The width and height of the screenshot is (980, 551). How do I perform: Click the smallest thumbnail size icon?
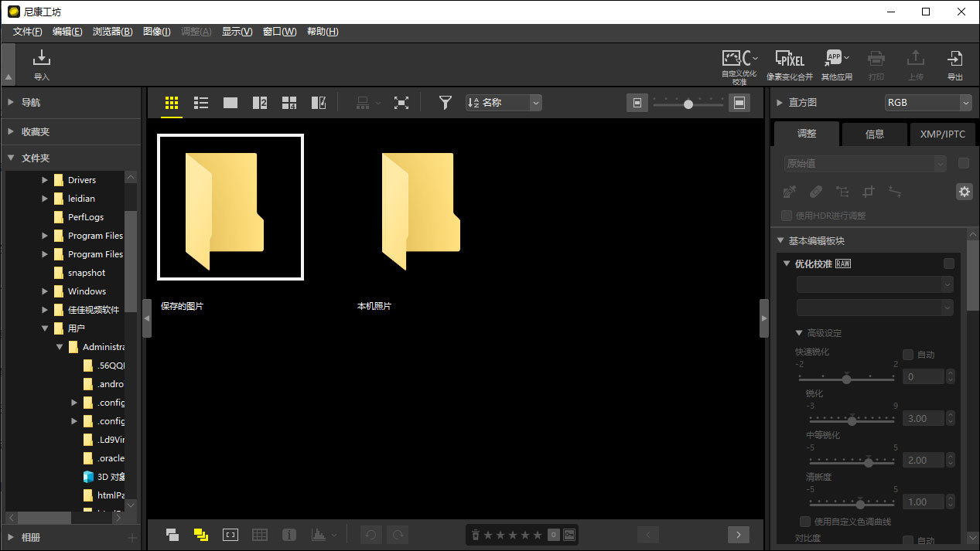click(637, 103)
